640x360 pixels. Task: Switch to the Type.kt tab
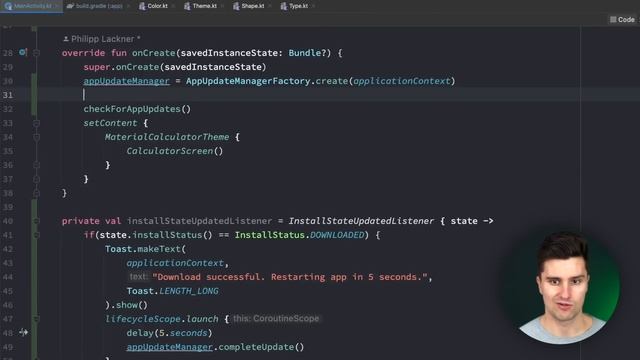click(295, 6)
